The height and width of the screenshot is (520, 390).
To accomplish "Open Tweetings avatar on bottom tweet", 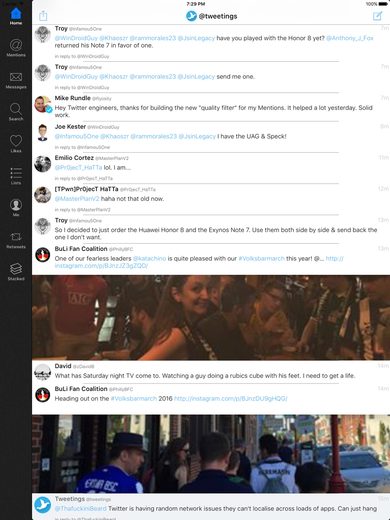I will 43,505.
